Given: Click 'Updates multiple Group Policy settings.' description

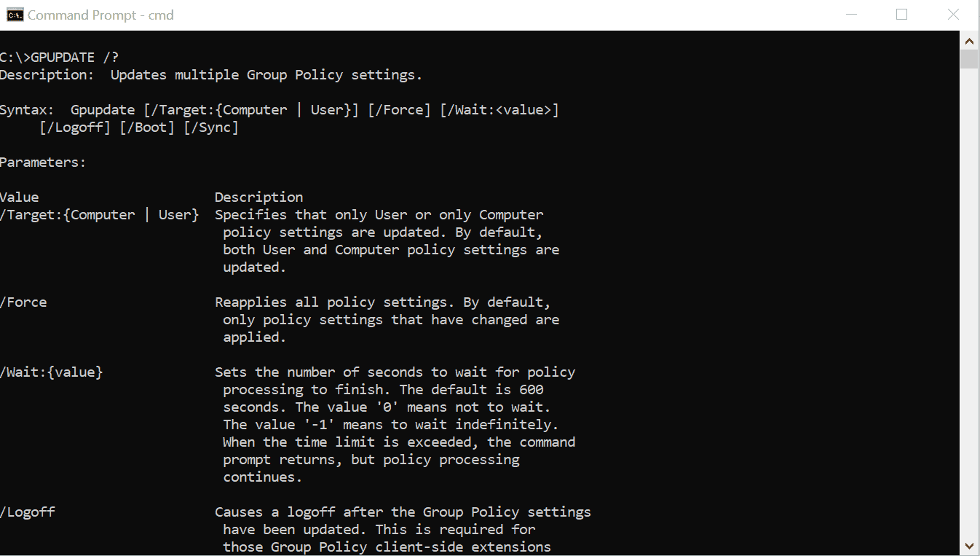Looking at the screenshot, I should (x=266, y=75).
